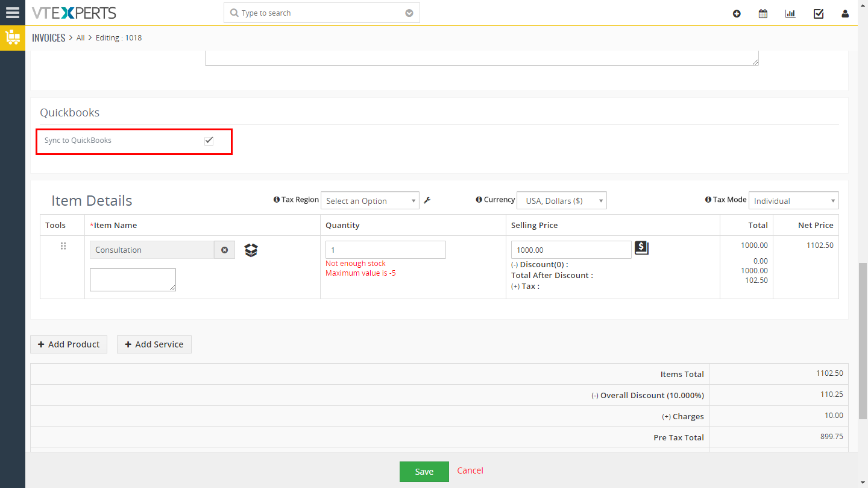Focus the Selling Price field
This screenshot has height=488, width=868.
[x=571, y=250]
